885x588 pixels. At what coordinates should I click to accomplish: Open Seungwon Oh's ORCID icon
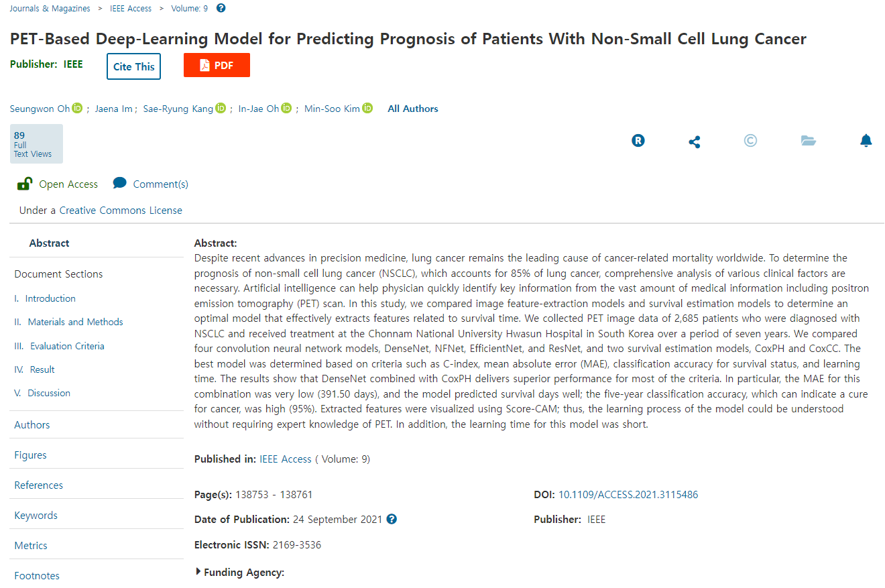[77, 109]
